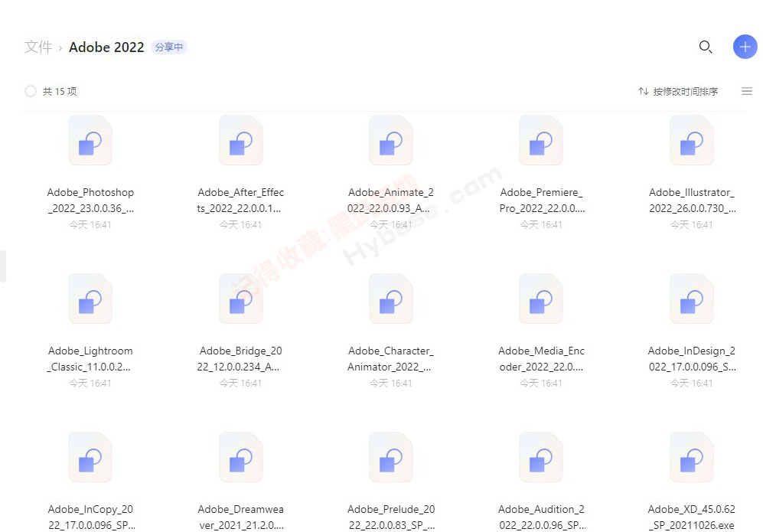Click file name Adobe_Lightroom_Classic_11.0.0.2
The image size is (763, 532).
pyautogui.click(x=90, y=358)
